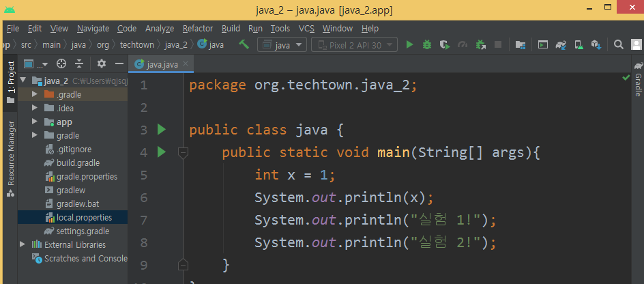The width and height of the screenshot is (644, 284).
Task: Click the green inspection checkmark
Action: (626, 77)
